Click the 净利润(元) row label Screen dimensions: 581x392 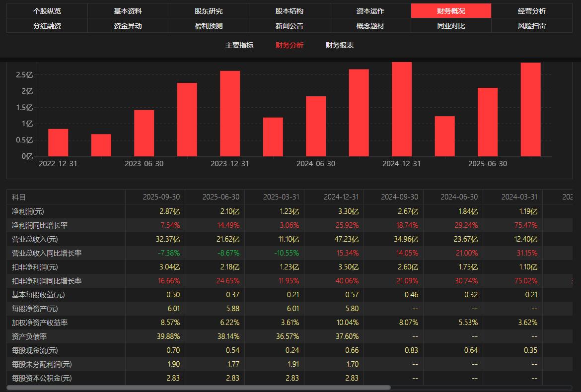coord(28,211)
